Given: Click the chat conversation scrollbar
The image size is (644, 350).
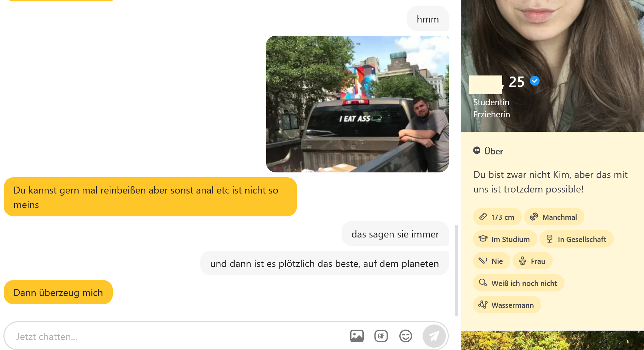Looking at the screenshot, I should [456, 270].
